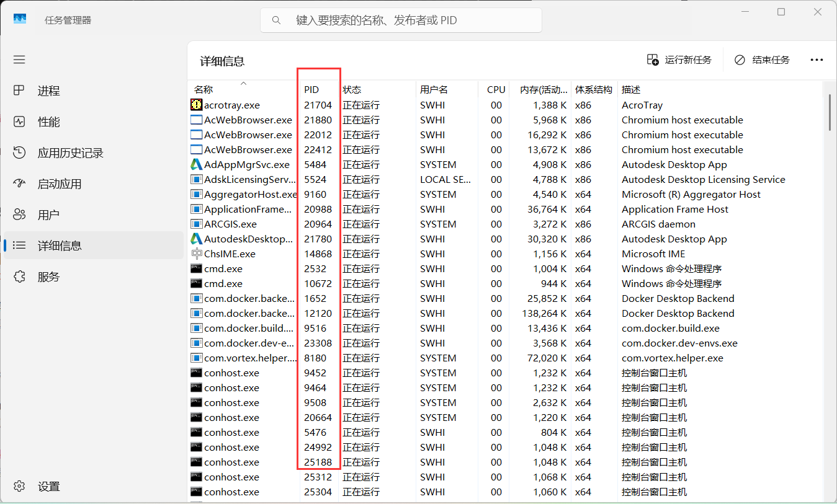Click the icon of AcWebBrowser.exe with PID 21880

(x=196, y=120)
